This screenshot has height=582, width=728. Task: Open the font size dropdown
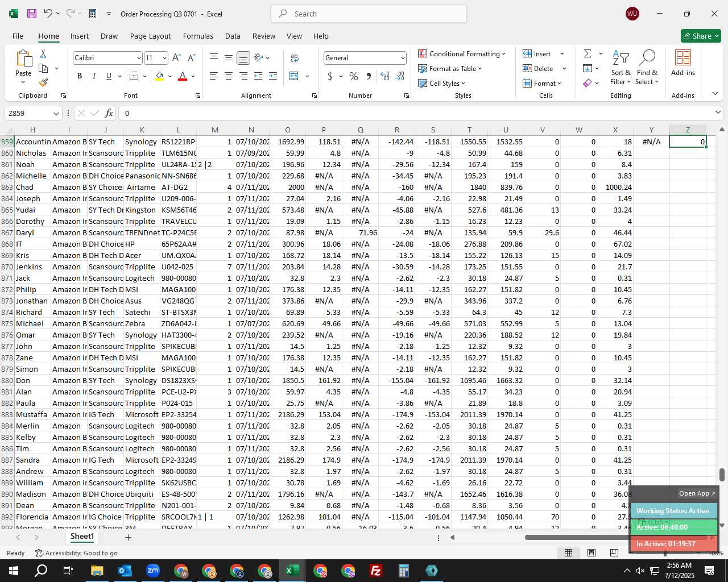164,58
